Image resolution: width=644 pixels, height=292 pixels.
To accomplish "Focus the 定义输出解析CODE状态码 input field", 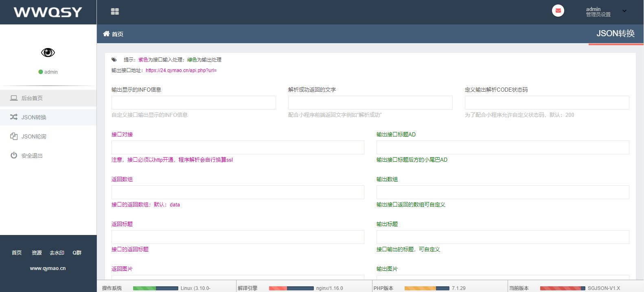I will pyautogui.click(x=547, y=103).
